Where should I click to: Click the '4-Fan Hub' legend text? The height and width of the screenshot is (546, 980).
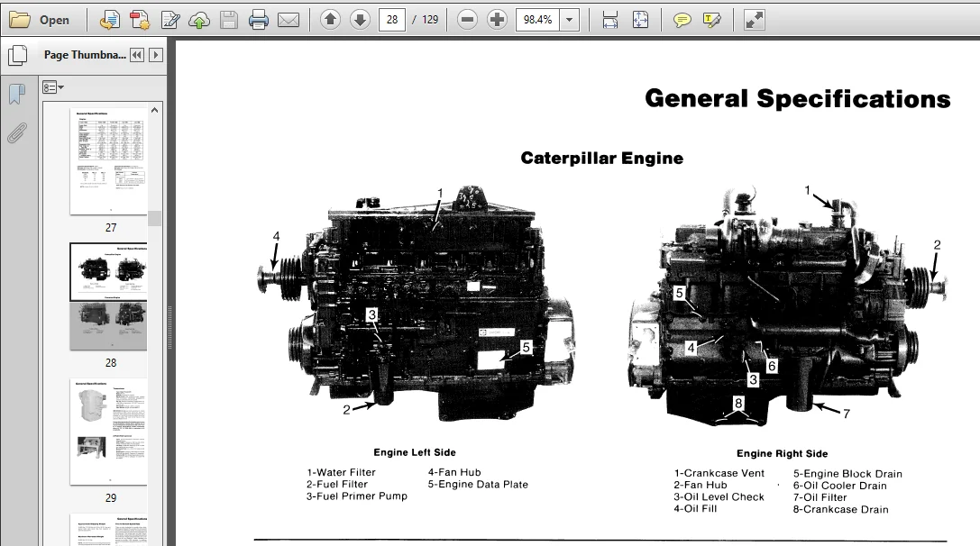[x=454, y=472]
